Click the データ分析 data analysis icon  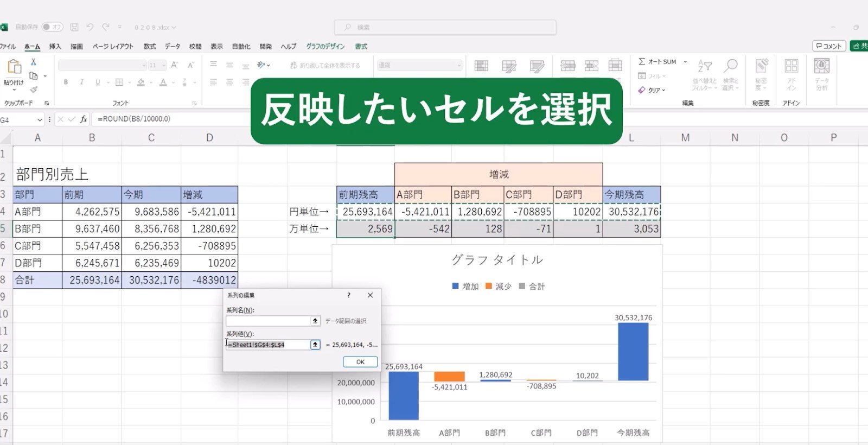point(822,66)
